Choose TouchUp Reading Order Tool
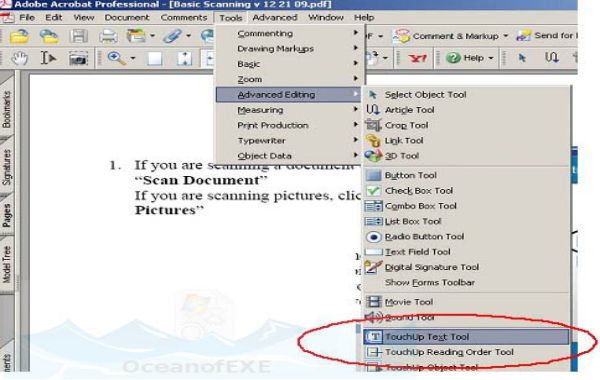The image size is (600, 380). tap(466, 352)
